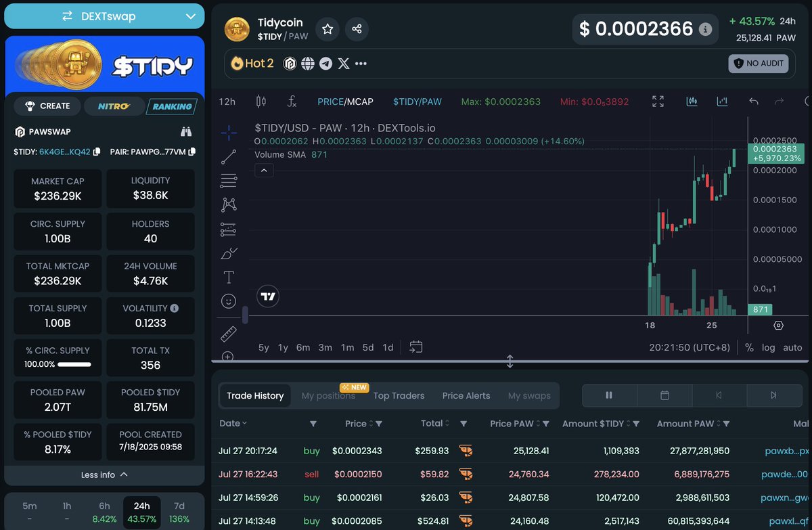The image size is (812, 530).
Task: Open chart settings gear icon near price axis
Action: click(778, 326)
